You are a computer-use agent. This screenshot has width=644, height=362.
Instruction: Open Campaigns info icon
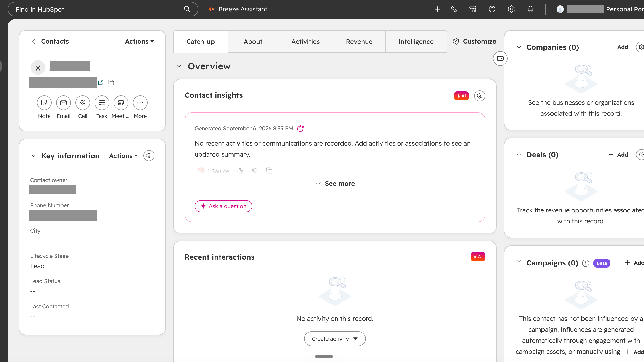tap(586, 263)
